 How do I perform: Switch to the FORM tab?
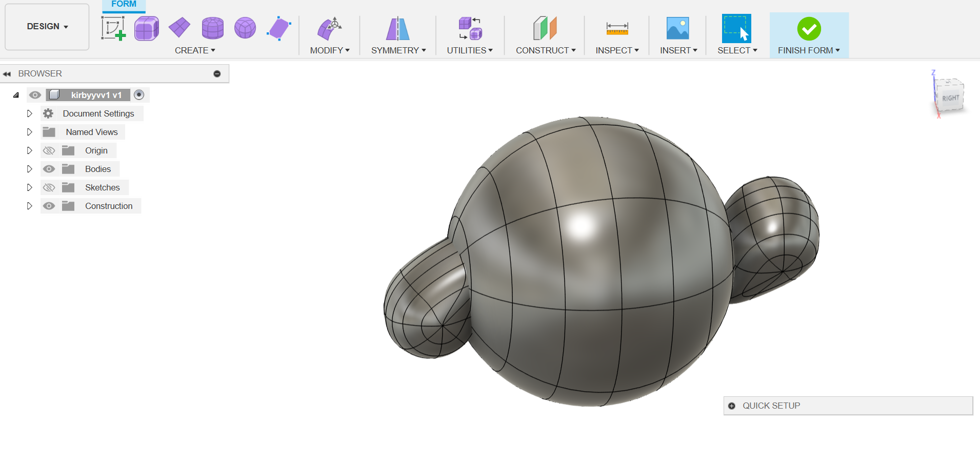coord(124,5)
